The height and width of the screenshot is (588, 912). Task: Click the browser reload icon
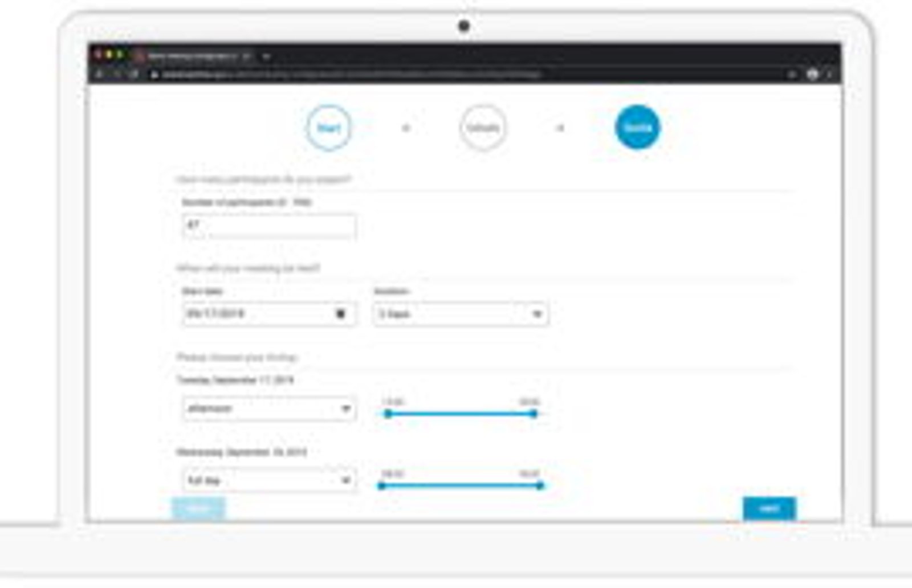click(x=135, y=74)
